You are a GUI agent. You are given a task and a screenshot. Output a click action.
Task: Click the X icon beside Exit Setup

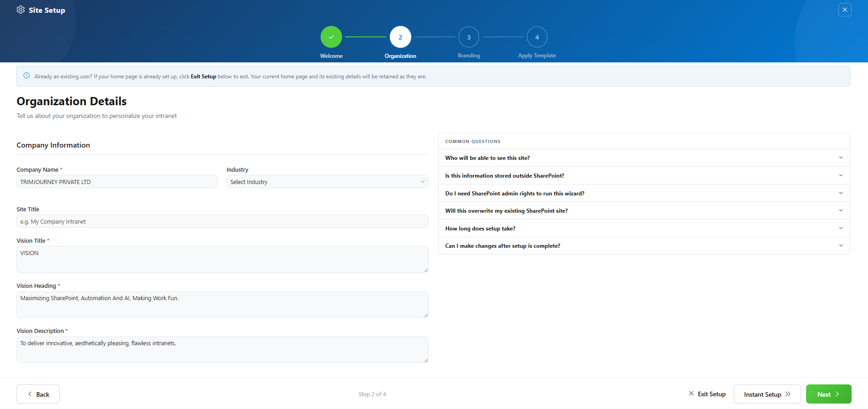coord(691,394)
